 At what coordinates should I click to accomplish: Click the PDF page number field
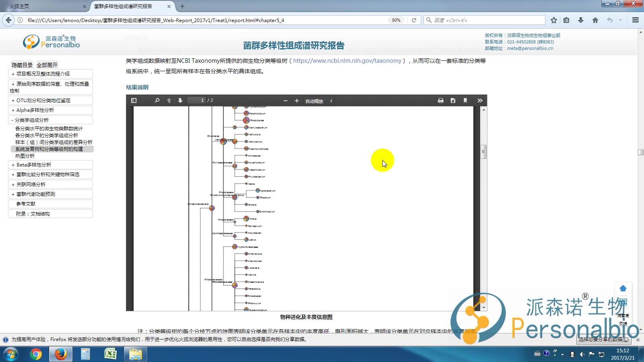coord(196,101)
